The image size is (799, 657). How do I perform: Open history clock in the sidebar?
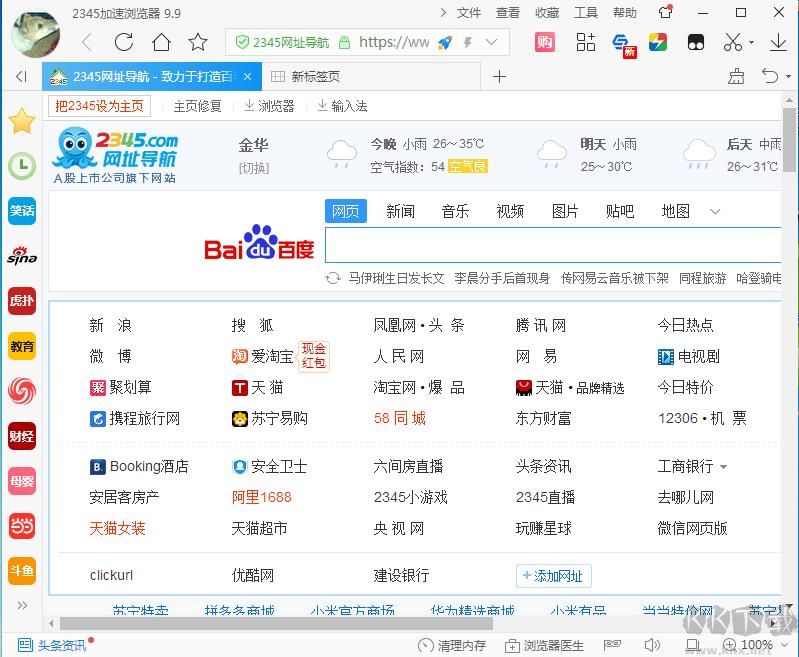(22, 166)
